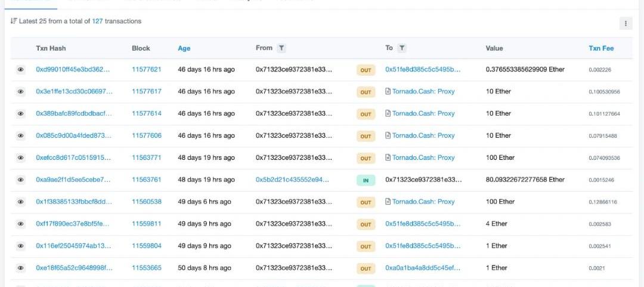Open transaction hash 0x389bafc89fcdbdbacf
This screenshot has height=287, width=644.
pos(73,113)
